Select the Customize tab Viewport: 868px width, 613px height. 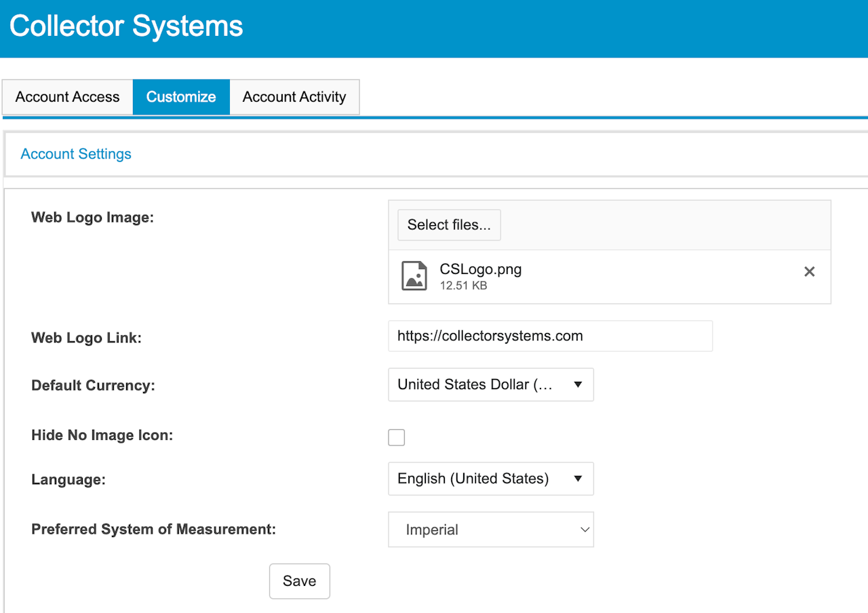(181, 97)
